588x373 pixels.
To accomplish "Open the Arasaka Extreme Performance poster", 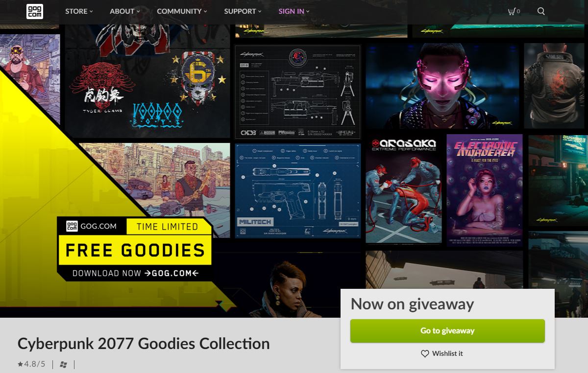I will tap(404, 189).
